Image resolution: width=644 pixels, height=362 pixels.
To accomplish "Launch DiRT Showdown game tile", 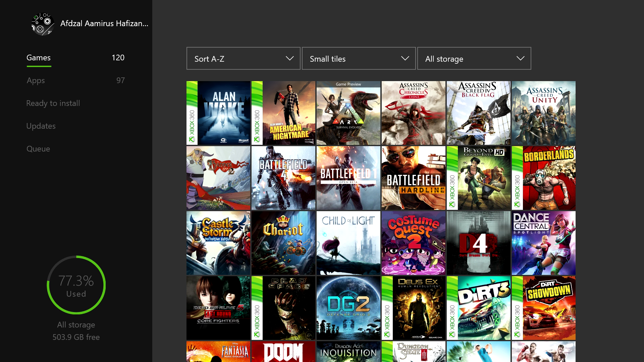I will (544, 308).
